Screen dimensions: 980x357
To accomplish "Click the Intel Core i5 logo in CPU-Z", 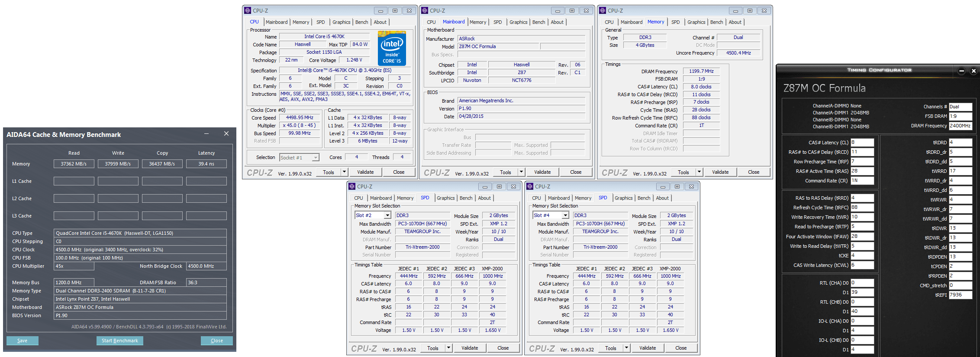I will [x=392, y=48].
